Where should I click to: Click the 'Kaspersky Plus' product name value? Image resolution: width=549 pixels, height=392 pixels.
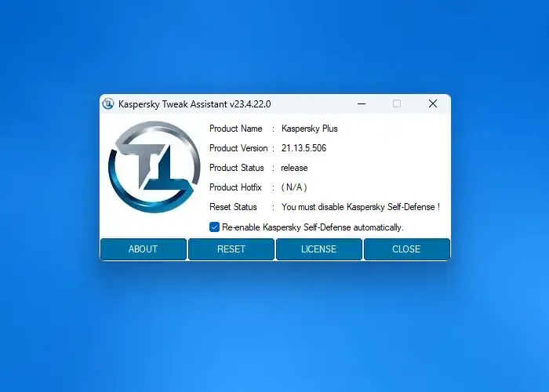(x=310, y=129)
